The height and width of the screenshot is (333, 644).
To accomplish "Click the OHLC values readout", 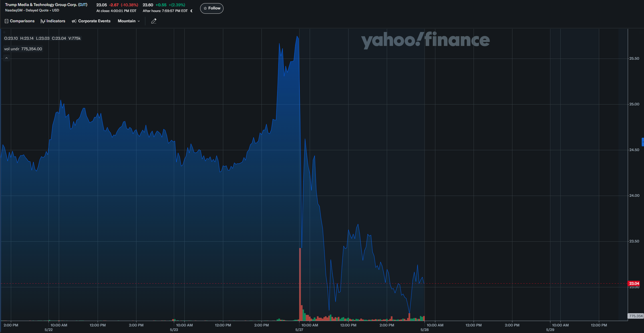I will [x=42, y=38].
